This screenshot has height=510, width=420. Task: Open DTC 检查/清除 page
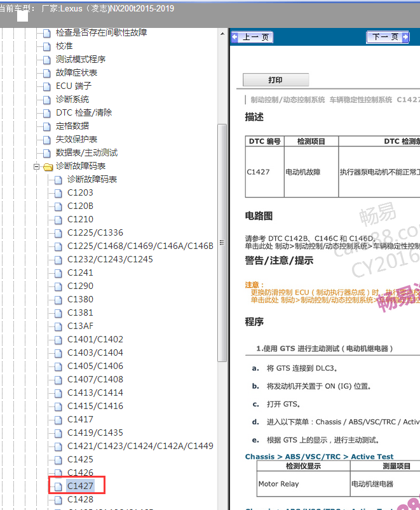tap(84, 112)
